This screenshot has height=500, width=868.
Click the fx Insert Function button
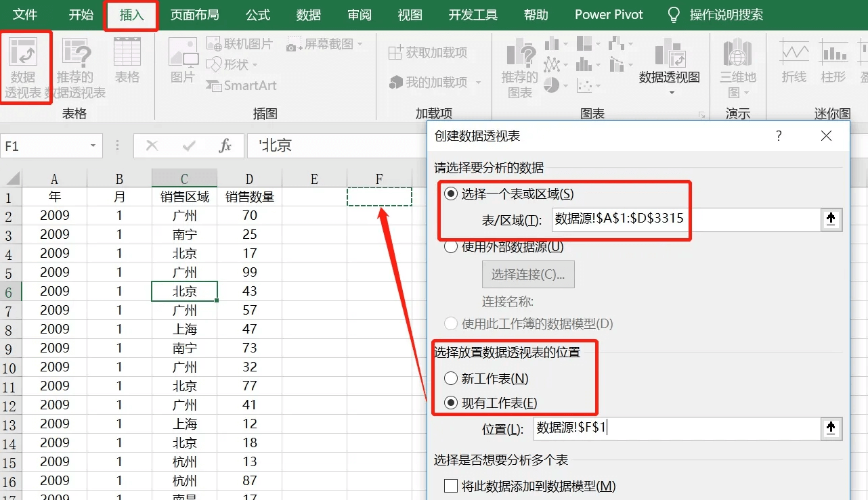[x=226, y=145]
